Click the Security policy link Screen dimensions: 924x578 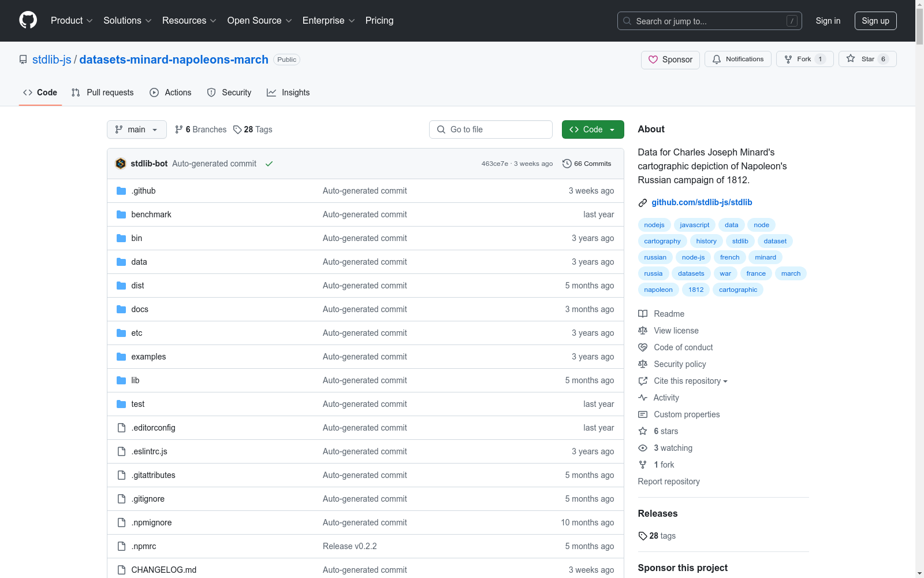tap(680, 364)
